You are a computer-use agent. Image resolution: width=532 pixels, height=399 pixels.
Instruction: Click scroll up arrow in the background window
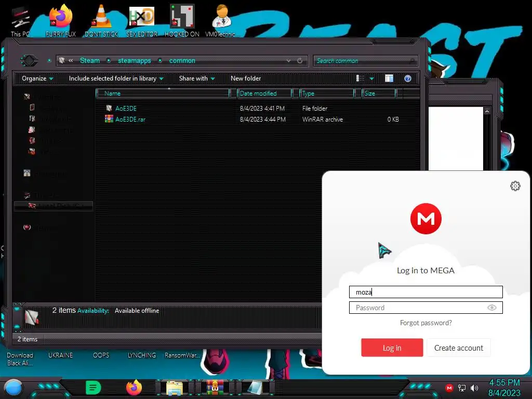[x=487, y=111]
